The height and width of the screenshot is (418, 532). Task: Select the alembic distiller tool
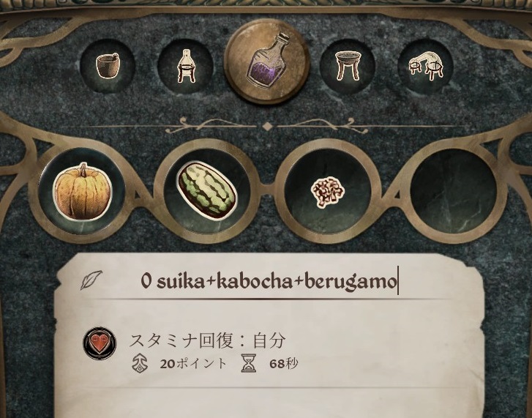(x=426, y=66)
